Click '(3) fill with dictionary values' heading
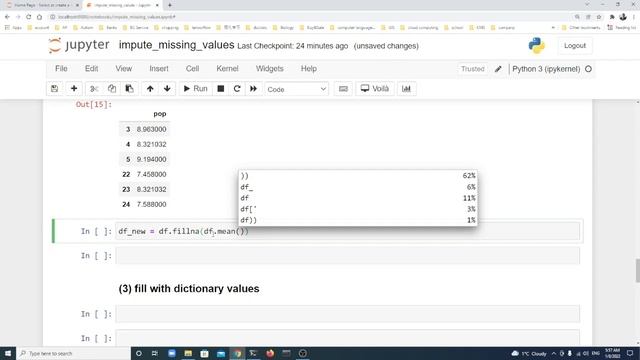This screenshot has width=640, height=360. [189, 289]
